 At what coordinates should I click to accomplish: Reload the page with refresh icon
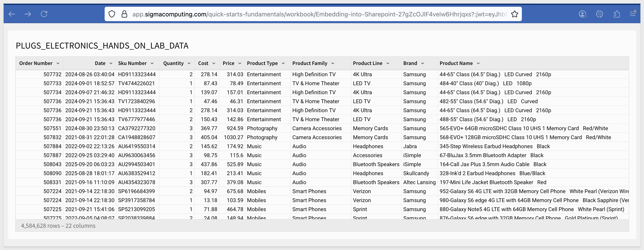(x=44, y=14)
